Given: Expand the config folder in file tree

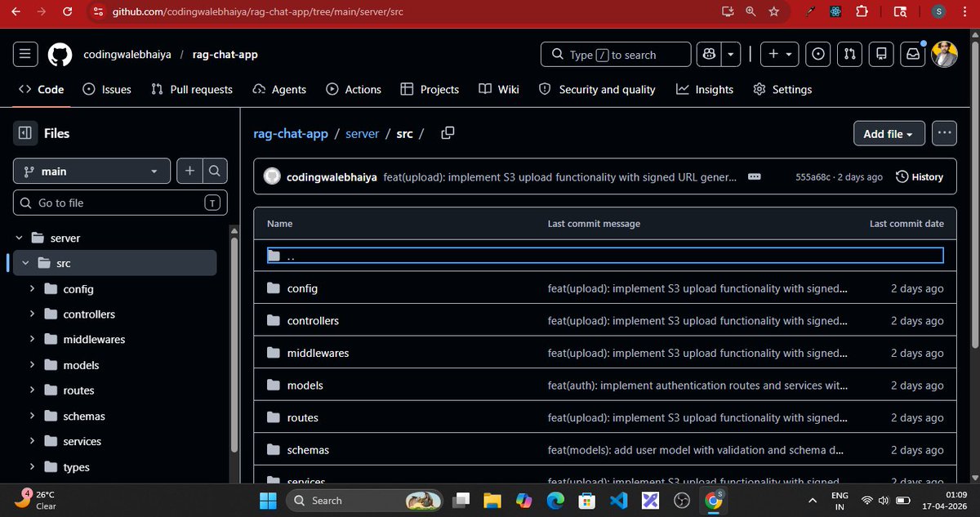Looking at the screenshot, I should pyautogui.click(x=32, y=289).
